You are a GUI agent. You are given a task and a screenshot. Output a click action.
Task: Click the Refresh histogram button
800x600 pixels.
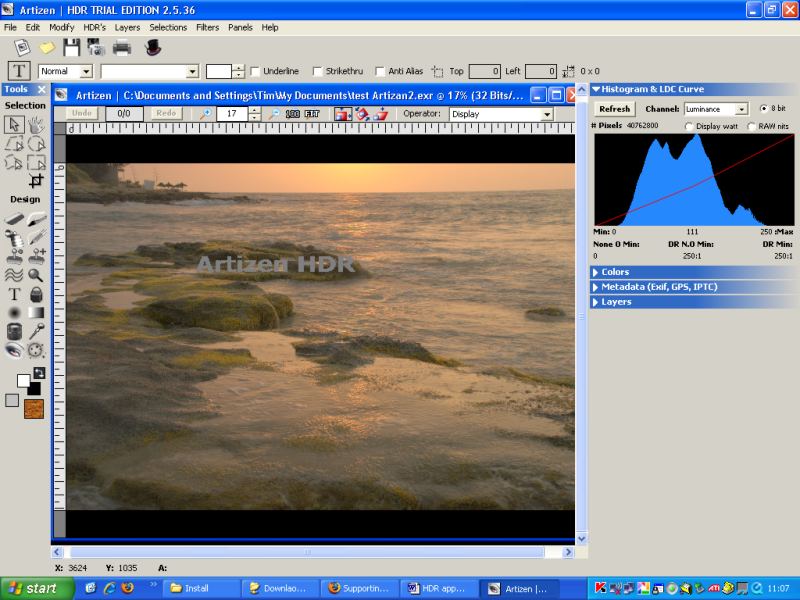(x=614, y=109)
